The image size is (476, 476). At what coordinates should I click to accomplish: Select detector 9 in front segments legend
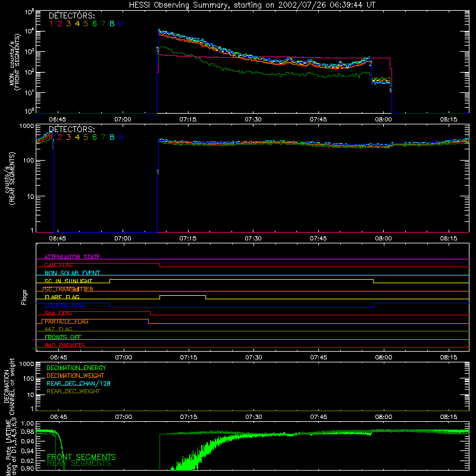click(121, 24)
